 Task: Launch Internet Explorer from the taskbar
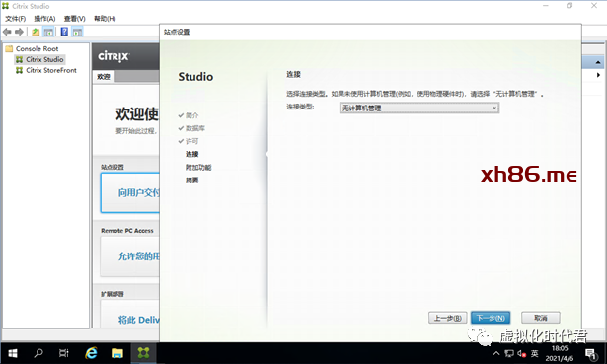point(91,353)
